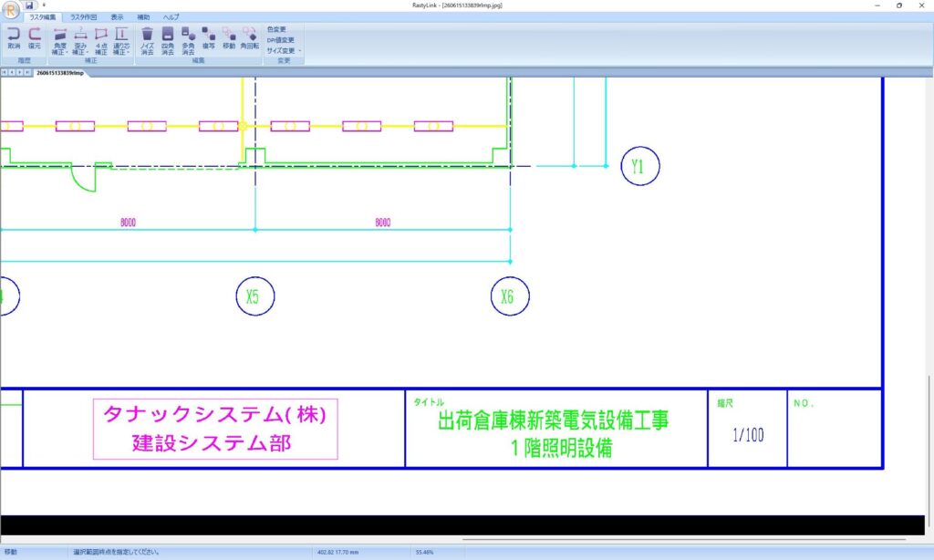This screenshot has height=560, width=934.
Task: Click the 1階照明設備 text
Action: pyautogui.click(x=562, y=448)
